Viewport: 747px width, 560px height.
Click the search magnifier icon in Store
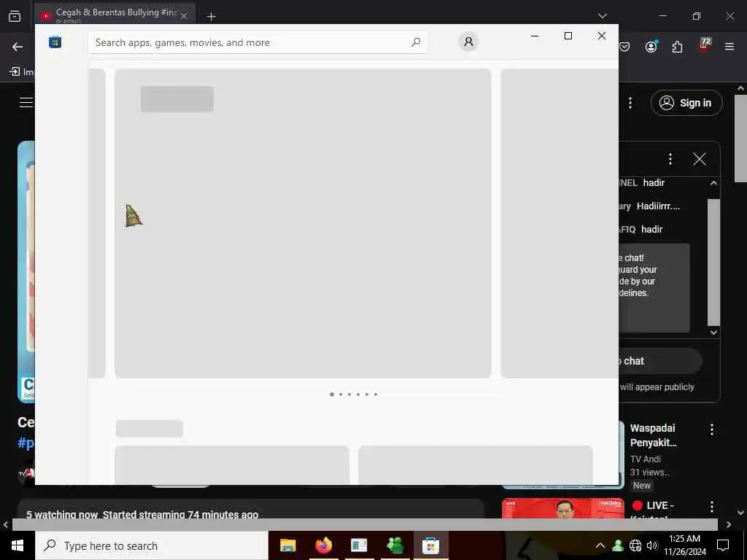tap(415, 42)
